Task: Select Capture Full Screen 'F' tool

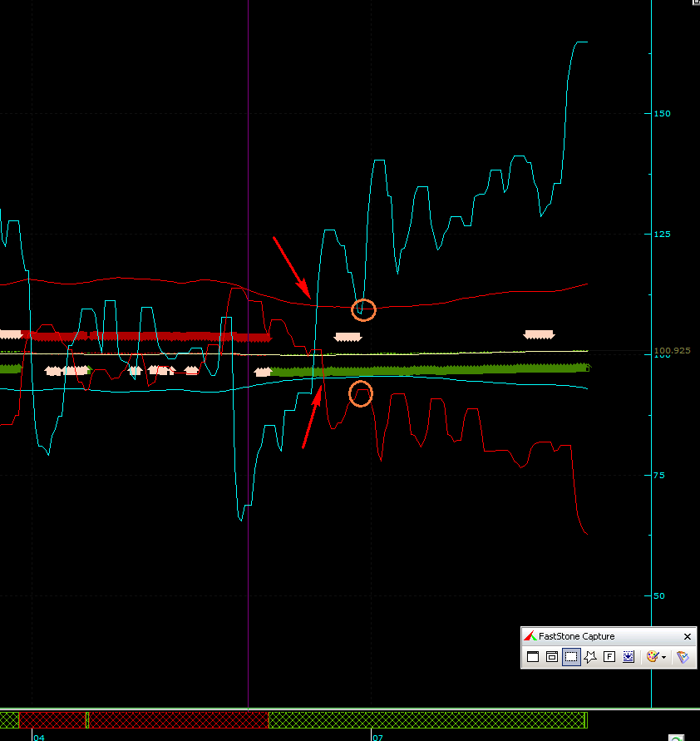Action: point(609,657)
